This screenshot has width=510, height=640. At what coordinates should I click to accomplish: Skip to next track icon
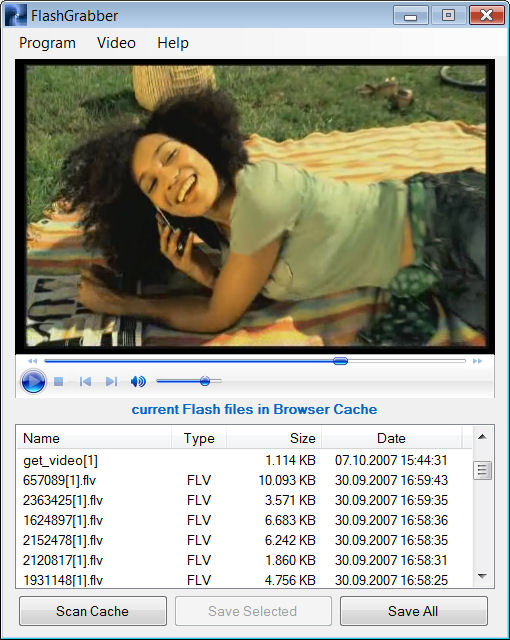coord(111,382)
